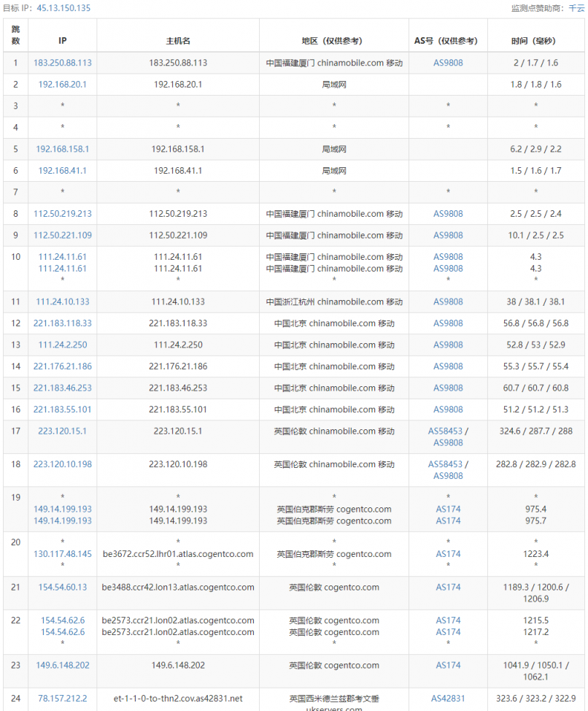
Task: Click the IP link 183.250.88.113 in hop 1
Action: click(63, 63)
